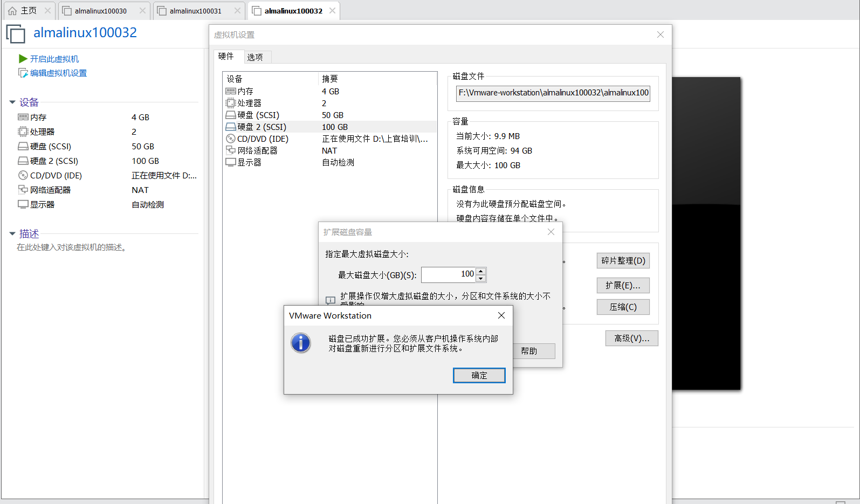This screenshot has width=860, height=504.
Task: Click the 处理器 icon in settings hardware list
Action: tap(231, 103)
